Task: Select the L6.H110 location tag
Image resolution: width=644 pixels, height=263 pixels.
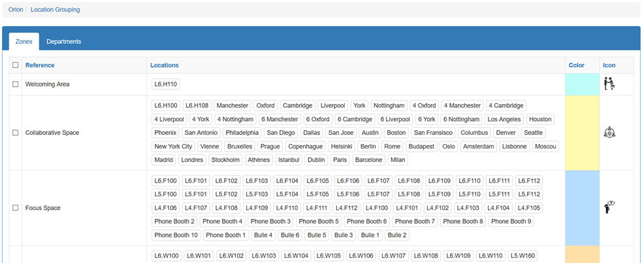Action: click(165, 84)
